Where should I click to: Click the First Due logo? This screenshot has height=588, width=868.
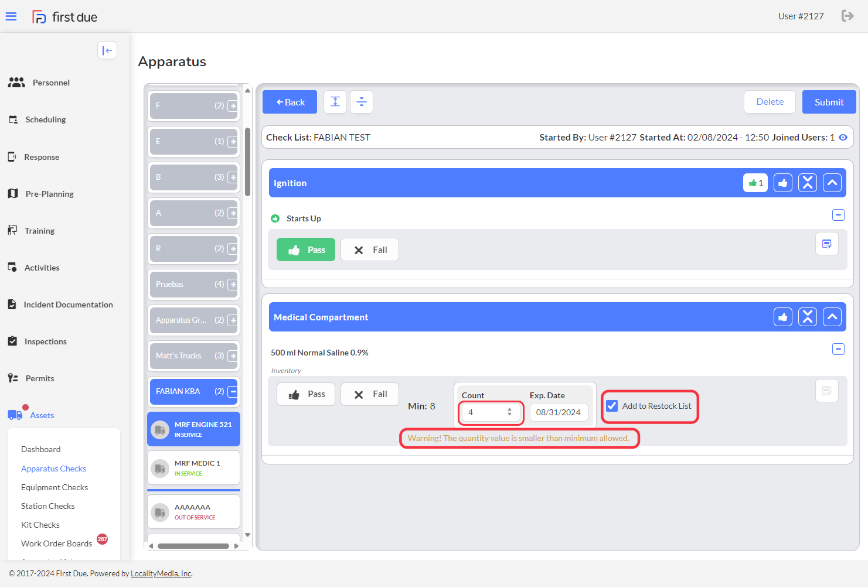pyautogui.click(x=64, y=17)
